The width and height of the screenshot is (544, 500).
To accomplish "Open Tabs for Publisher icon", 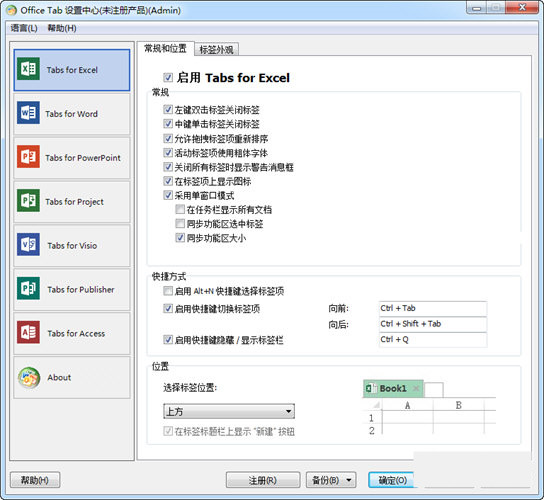I will coord(28,288).
